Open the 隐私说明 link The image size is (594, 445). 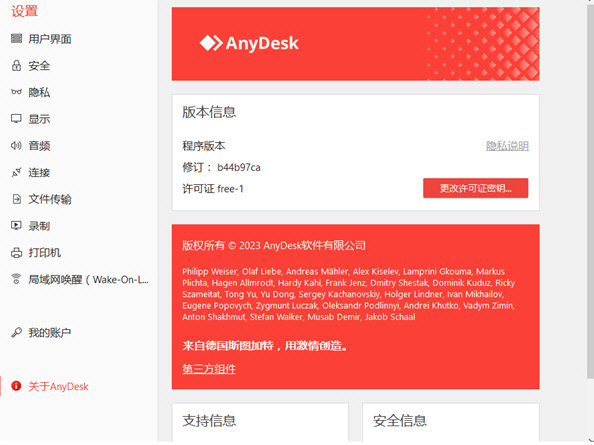pos(507,146)
